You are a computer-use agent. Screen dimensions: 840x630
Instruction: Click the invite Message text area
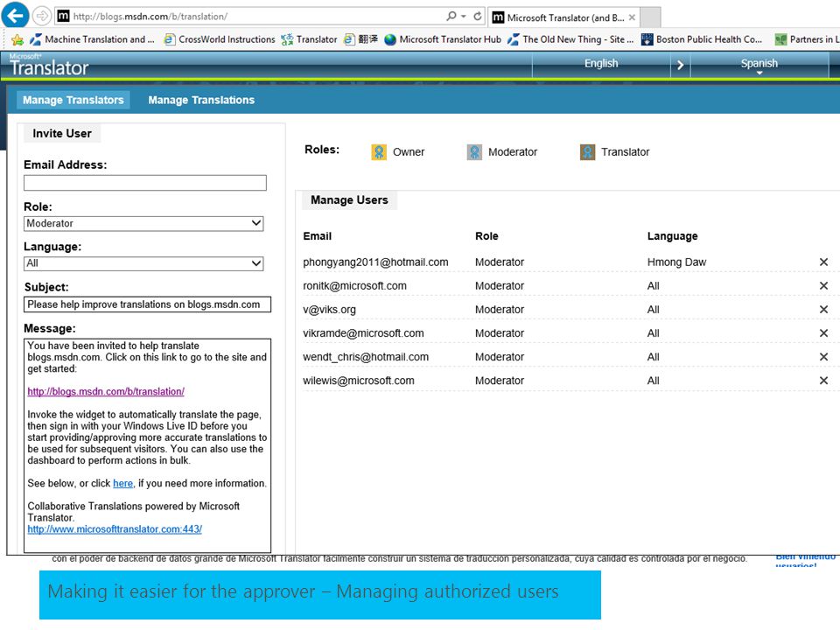tap(147, 445)
